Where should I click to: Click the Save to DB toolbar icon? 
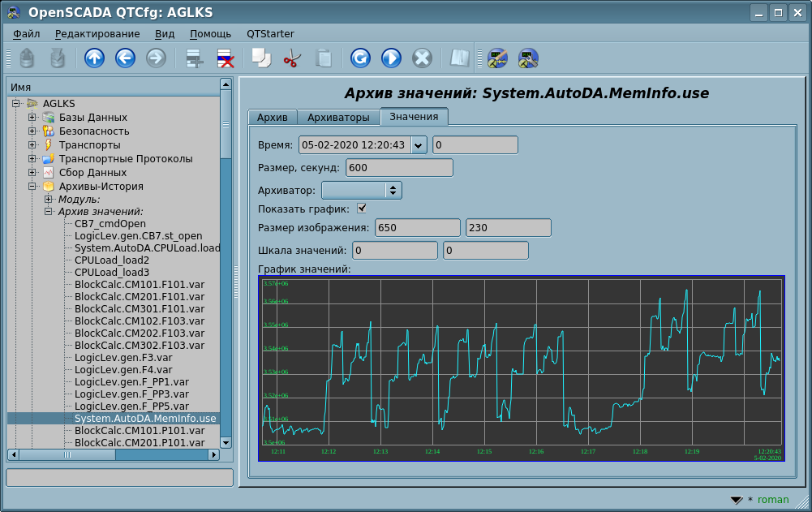[58, 58]
